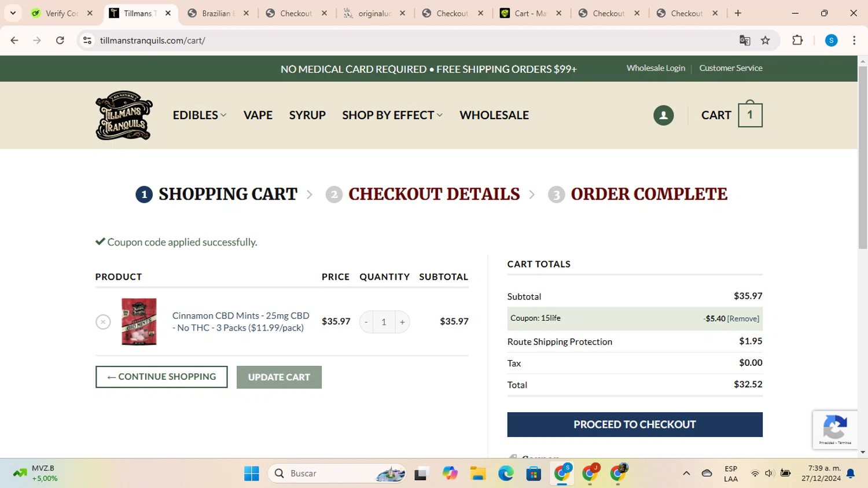Open Microsoft Store from the taskbar
The width and height of the screenshot is (868, 488).
click(534, 474)
